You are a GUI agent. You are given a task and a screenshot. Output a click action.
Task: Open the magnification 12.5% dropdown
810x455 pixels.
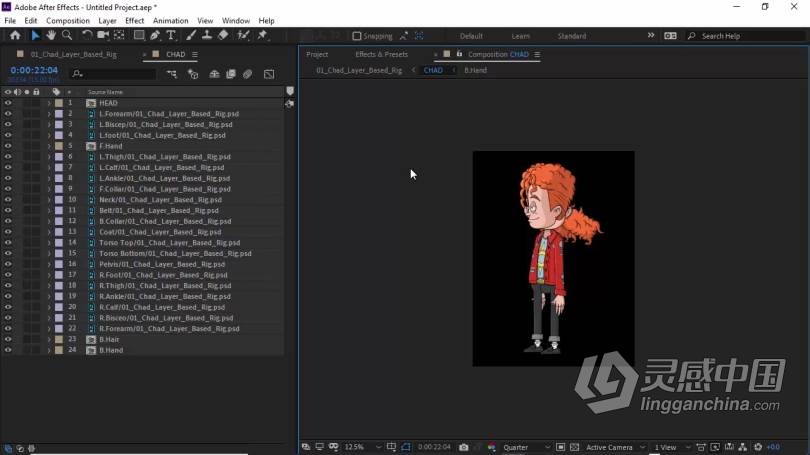[363, 447]
